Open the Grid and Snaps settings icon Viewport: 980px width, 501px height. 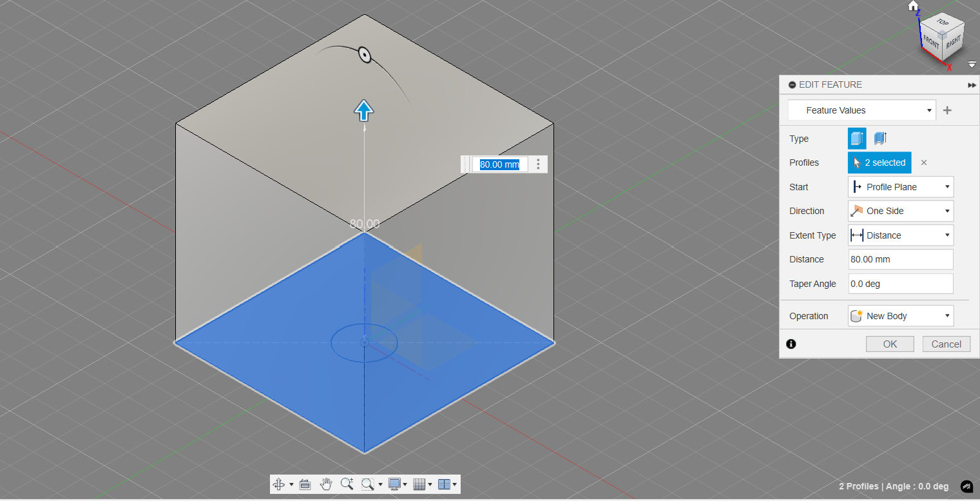coord(419,484)
